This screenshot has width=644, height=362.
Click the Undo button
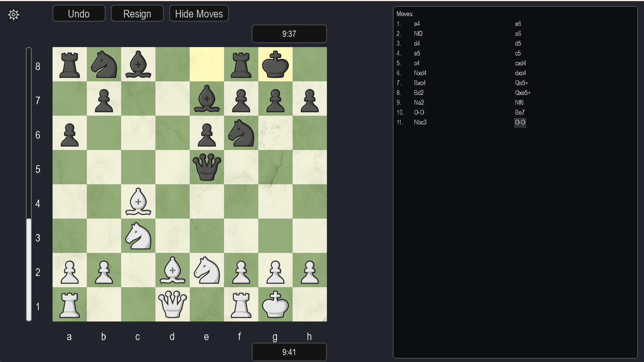pos(79,14)
